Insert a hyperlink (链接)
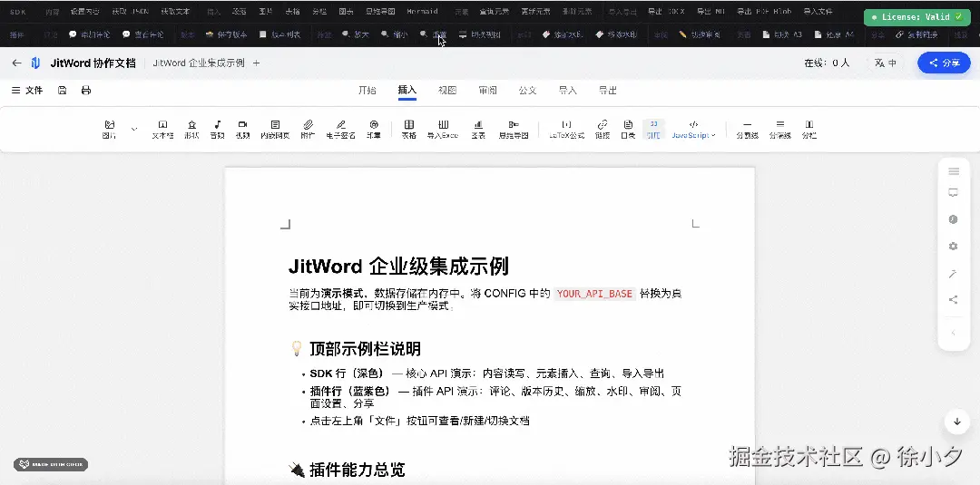 coord(603,130)
